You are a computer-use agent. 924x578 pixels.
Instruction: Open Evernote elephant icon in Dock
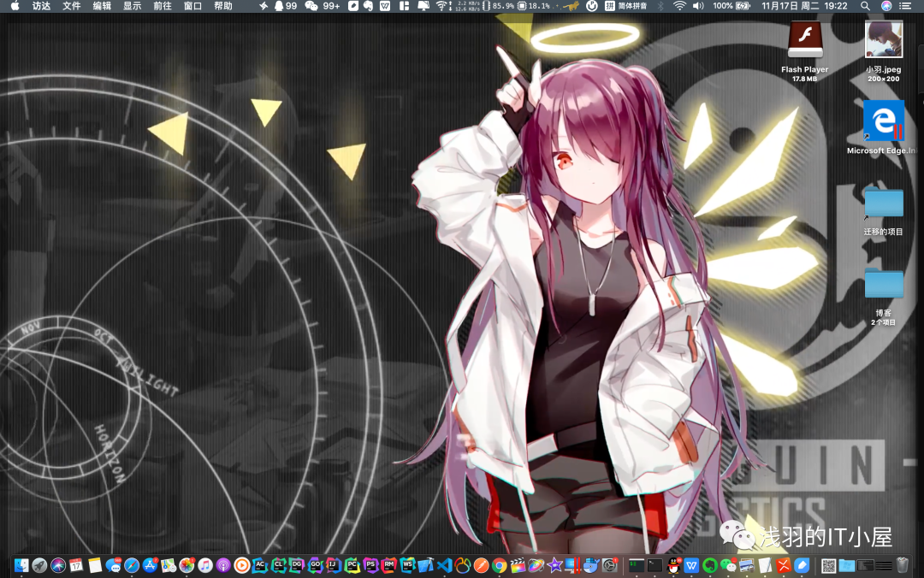pos(709,566)
